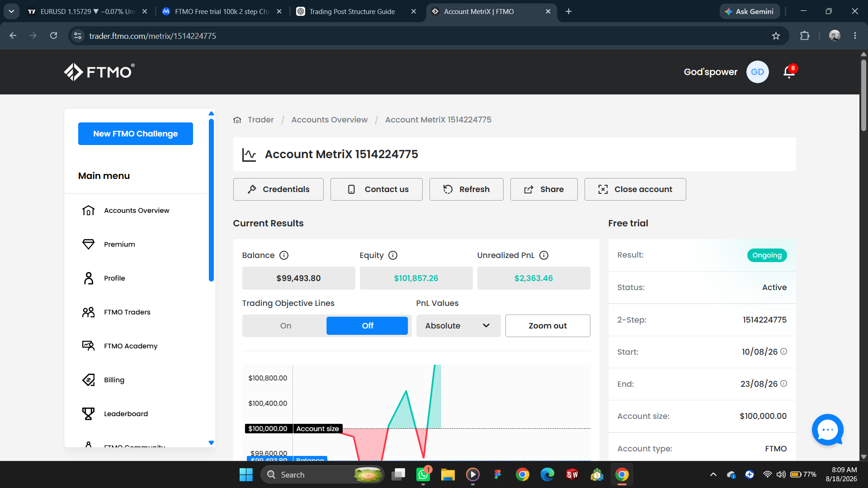Click the Windows taskbar Search box
The width and height of the screenshot is (868, 488).
(x=322, y=474)
